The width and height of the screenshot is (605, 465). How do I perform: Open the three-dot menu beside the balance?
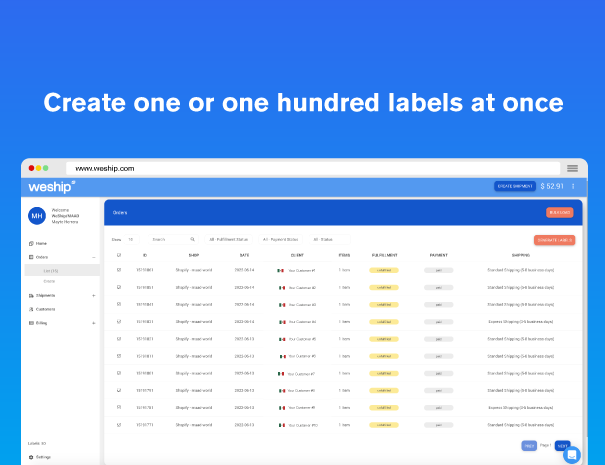click(573, 186)
